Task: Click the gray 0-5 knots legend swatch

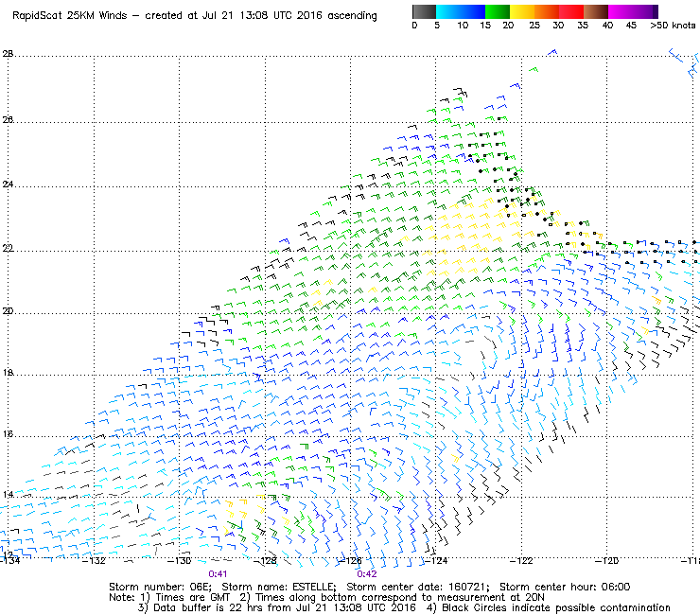Action: [x=424, y=11]
